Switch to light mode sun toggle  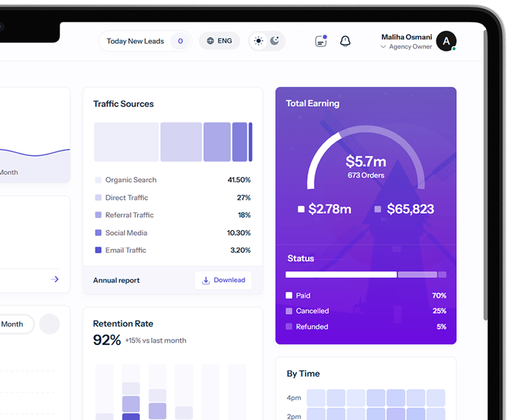(x=258, y=41)
